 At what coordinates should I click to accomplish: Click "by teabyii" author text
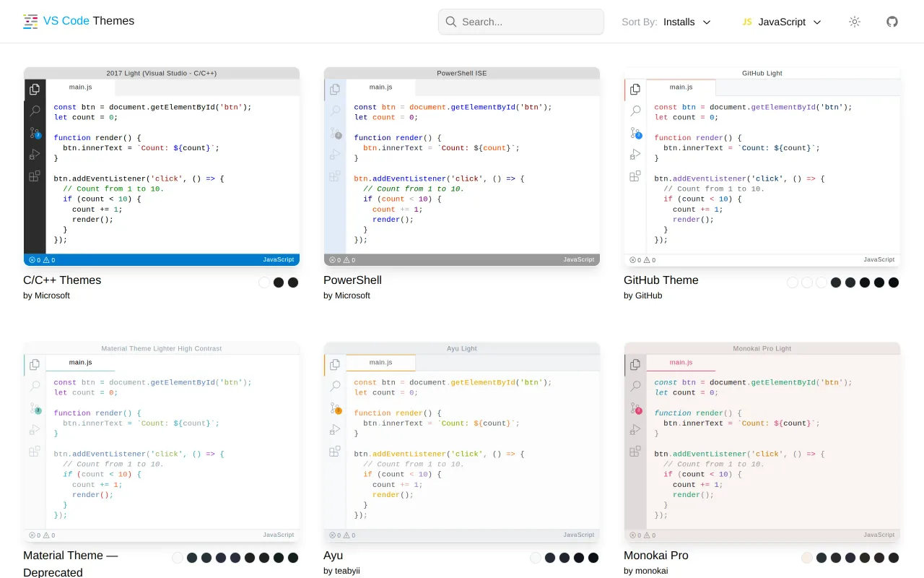[x=341, y=571]
